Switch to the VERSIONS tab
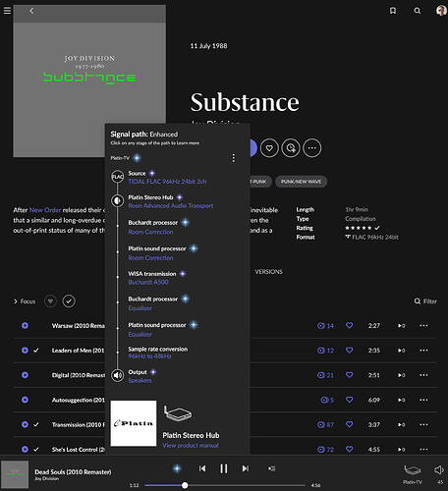 [x=268, y=272]
